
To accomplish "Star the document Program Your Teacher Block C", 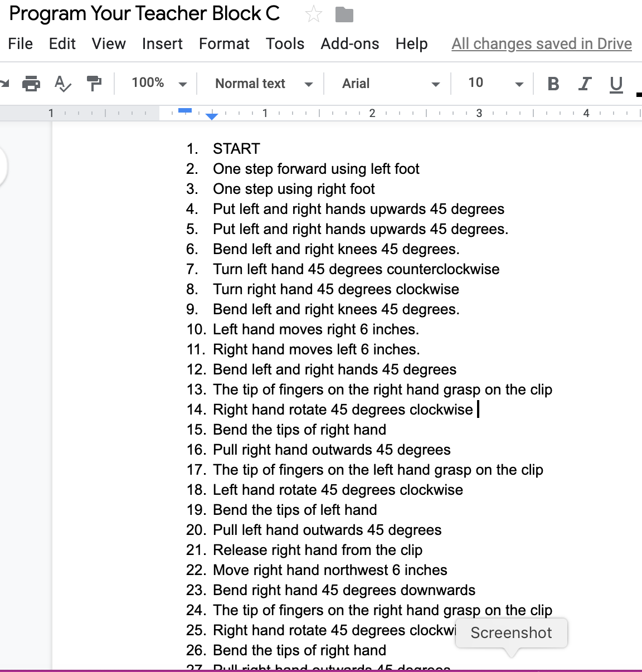I will (x=314, y=14).
